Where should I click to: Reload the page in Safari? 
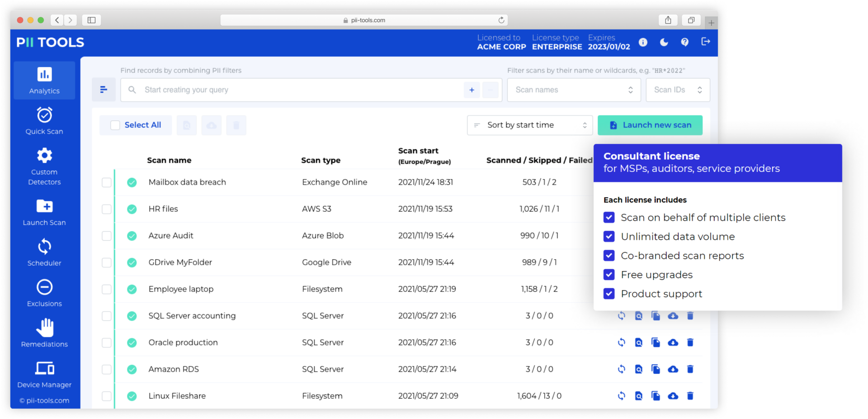[501, 20]
